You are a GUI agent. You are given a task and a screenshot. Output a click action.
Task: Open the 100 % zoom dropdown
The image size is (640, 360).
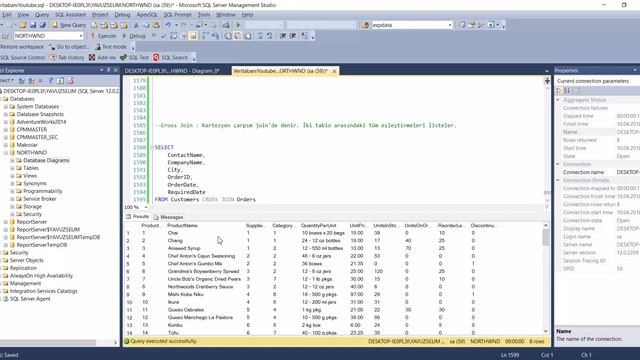(146, 207)
